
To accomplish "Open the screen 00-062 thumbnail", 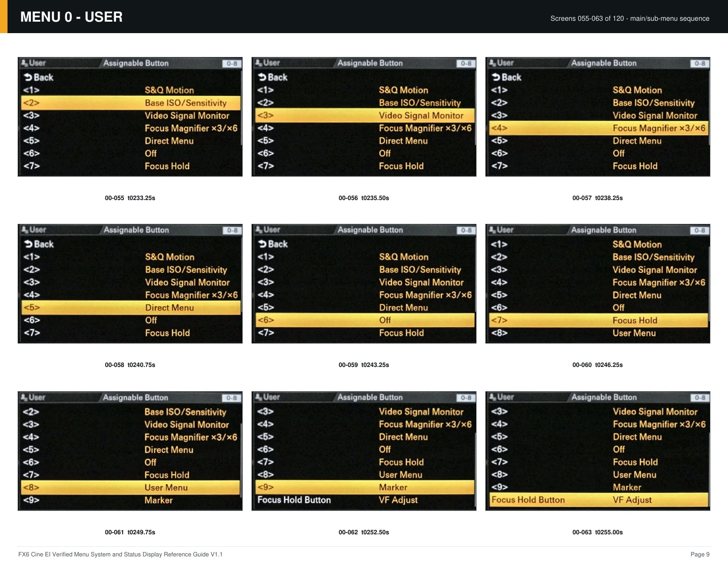I will 364,451.
